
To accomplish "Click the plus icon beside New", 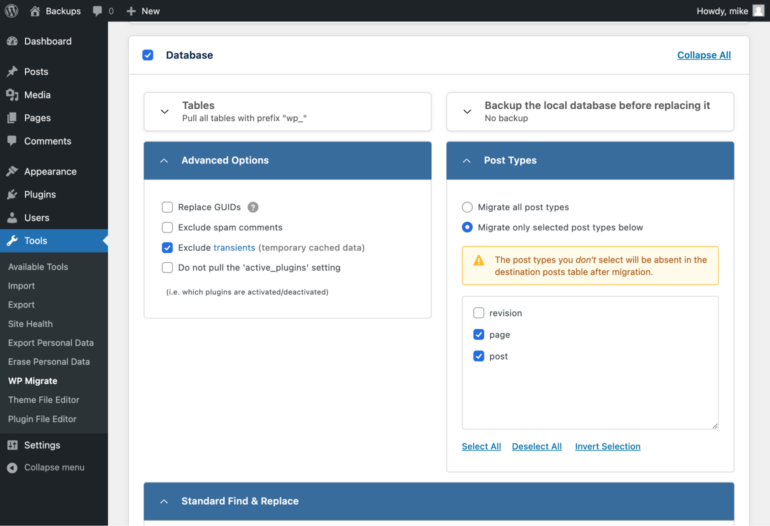I will pos(131,11).
